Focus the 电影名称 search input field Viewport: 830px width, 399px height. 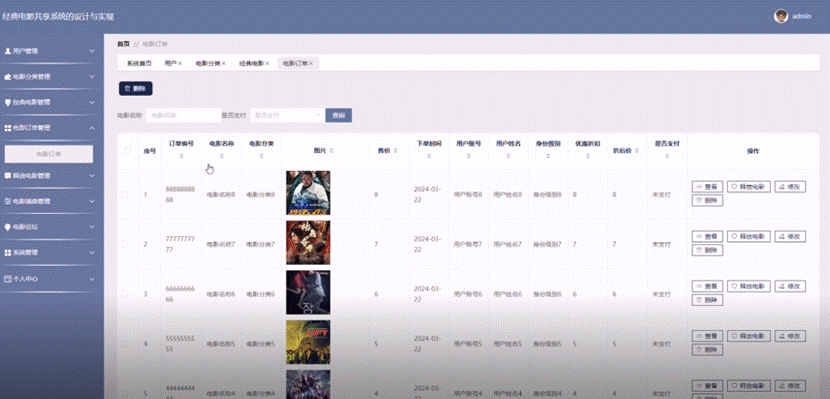coord(183,115)
